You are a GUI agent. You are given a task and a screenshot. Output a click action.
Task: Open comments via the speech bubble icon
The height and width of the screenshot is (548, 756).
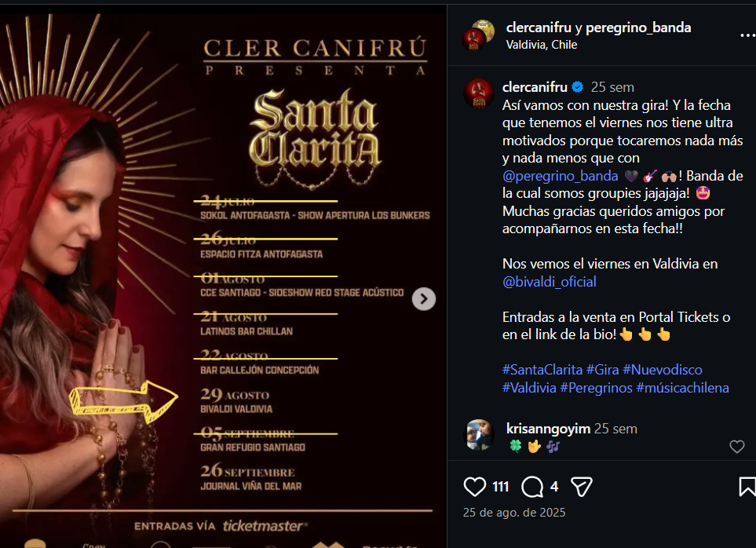pyautogui.click(x=532, y=486)
